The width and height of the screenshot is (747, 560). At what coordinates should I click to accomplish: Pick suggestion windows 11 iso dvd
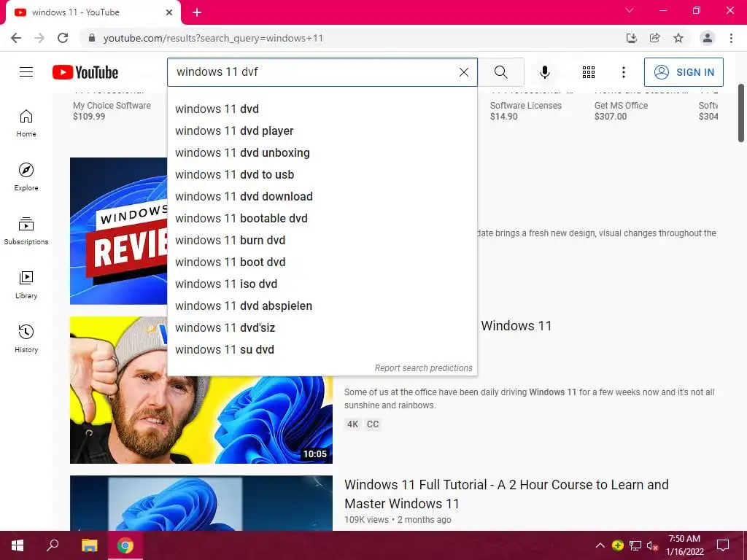coord(322,284)
